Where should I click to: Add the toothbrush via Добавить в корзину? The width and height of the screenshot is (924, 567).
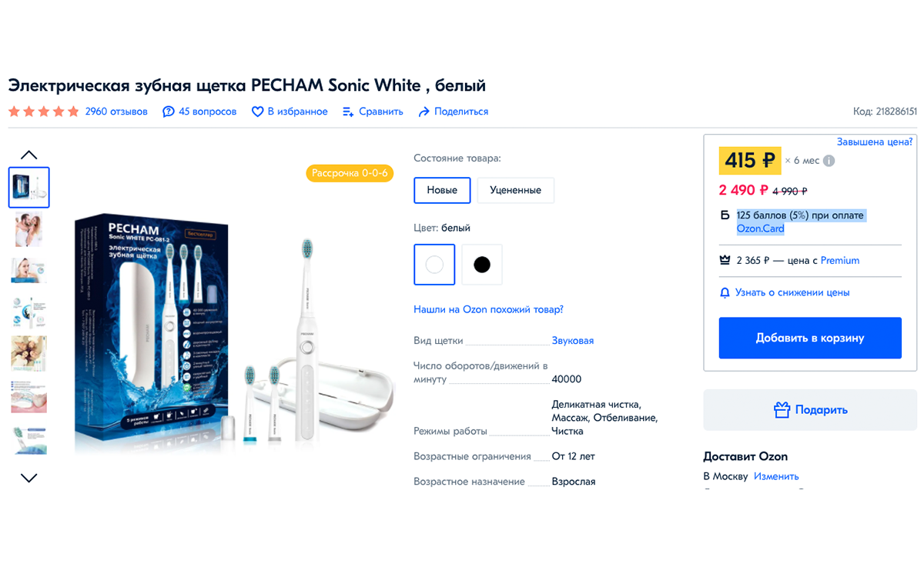point(810,338)
